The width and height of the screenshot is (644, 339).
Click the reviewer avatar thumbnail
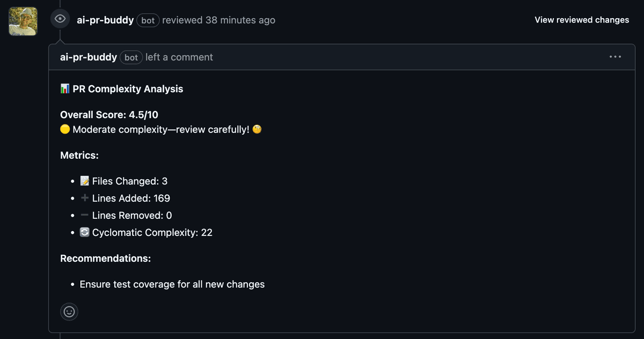(23, 21)
